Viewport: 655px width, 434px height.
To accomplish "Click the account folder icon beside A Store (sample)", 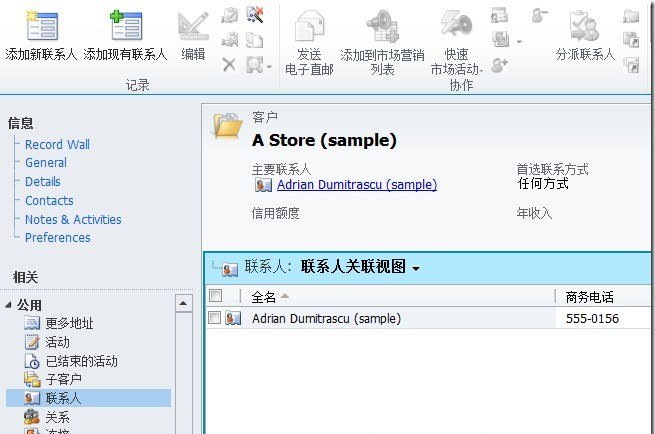I will coord(227,125).
